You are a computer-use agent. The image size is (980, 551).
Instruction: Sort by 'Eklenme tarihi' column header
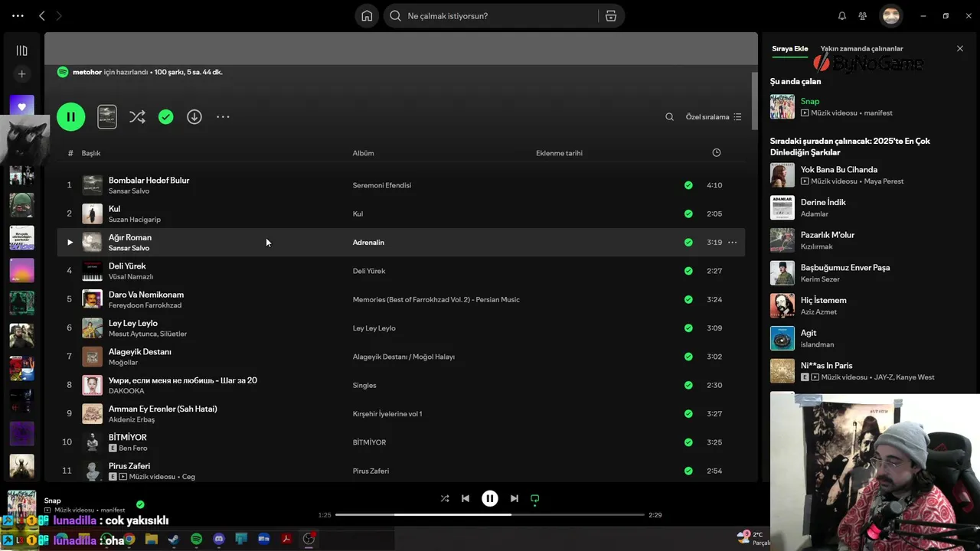pos(559,153)
